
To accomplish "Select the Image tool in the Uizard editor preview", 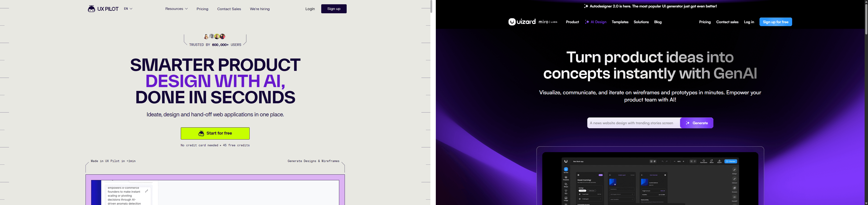I will pos(566,199).
